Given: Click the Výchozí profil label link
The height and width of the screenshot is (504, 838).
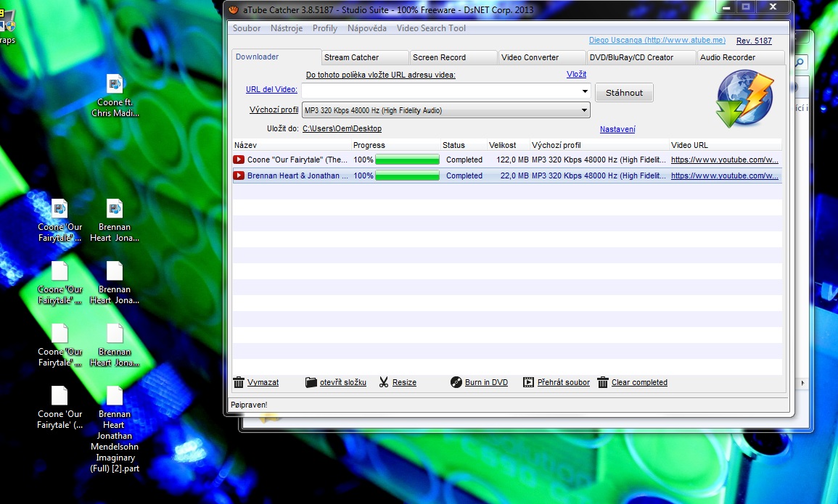Looking at the screenshot, I should tap(274, 110).
